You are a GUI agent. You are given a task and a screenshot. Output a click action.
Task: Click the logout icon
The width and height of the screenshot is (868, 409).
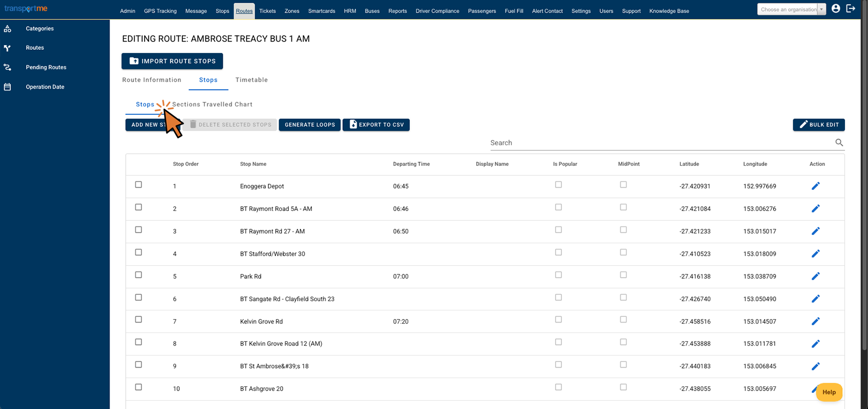(x=851, y=8)
